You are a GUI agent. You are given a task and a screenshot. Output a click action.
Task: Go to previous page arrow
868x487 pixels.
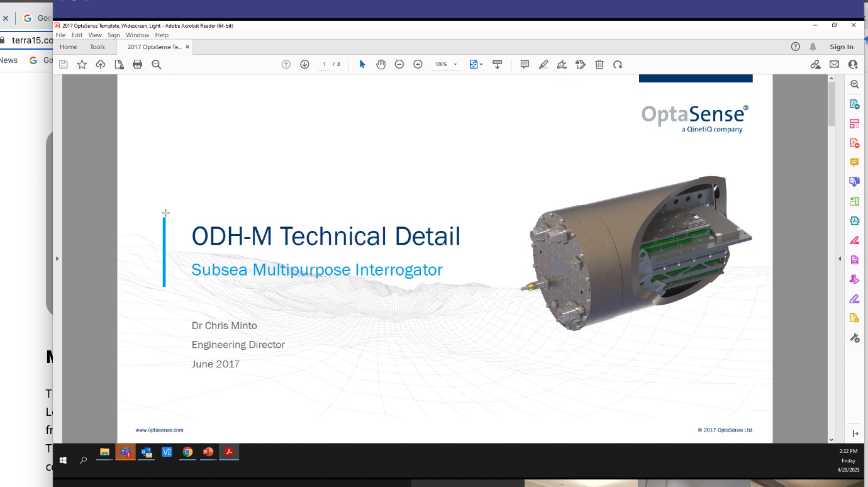pyautogui.click(x=286, y=64)
